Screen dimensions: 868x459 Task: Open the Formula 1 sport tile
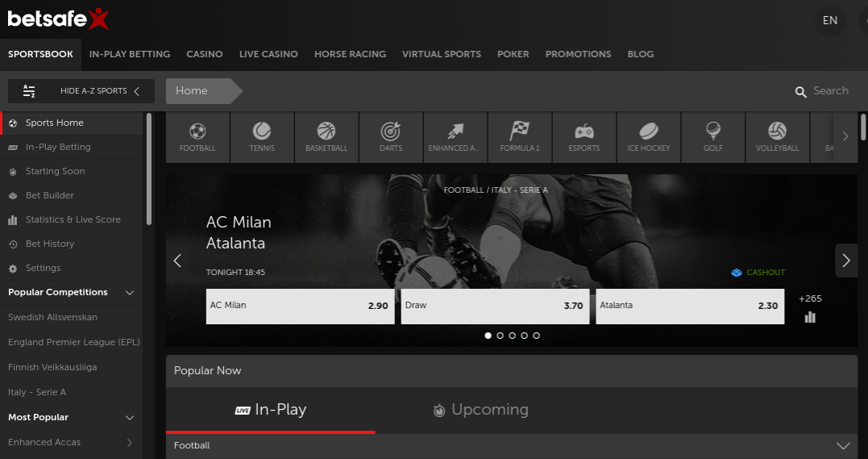click(520, 137)
